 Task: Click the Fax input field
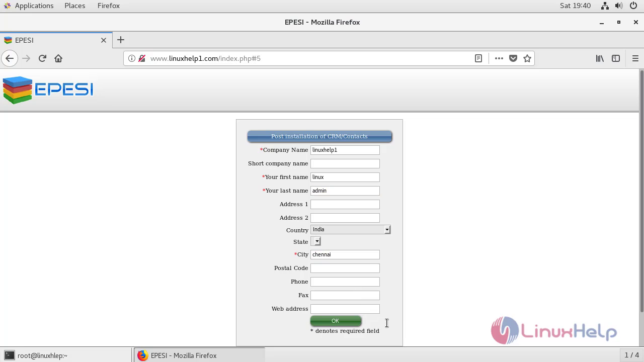345,295
